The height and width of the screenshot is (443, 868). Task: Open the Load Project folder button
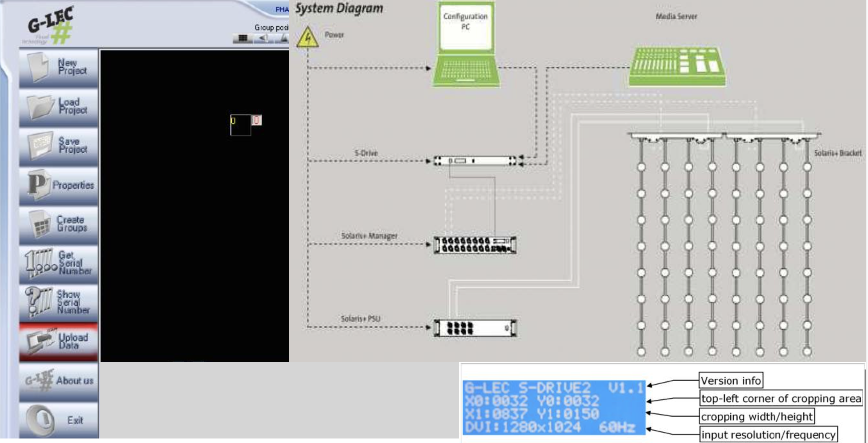(59, 107)
